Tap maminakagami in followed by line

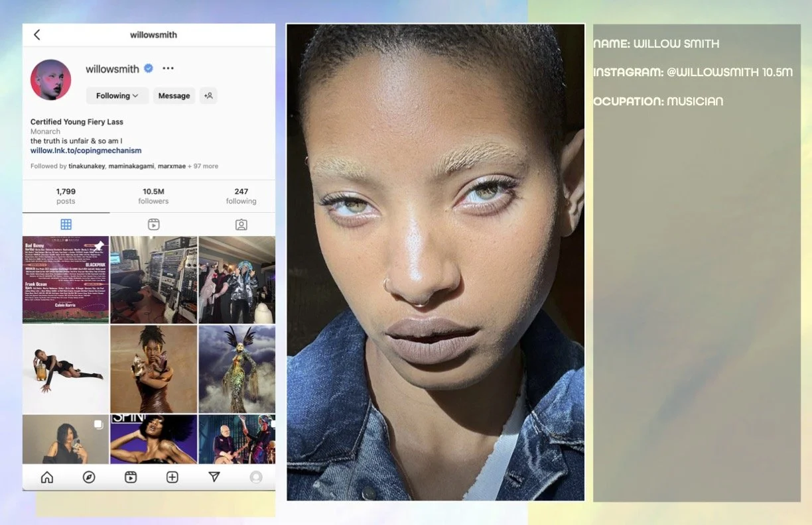tap(131, 166)
